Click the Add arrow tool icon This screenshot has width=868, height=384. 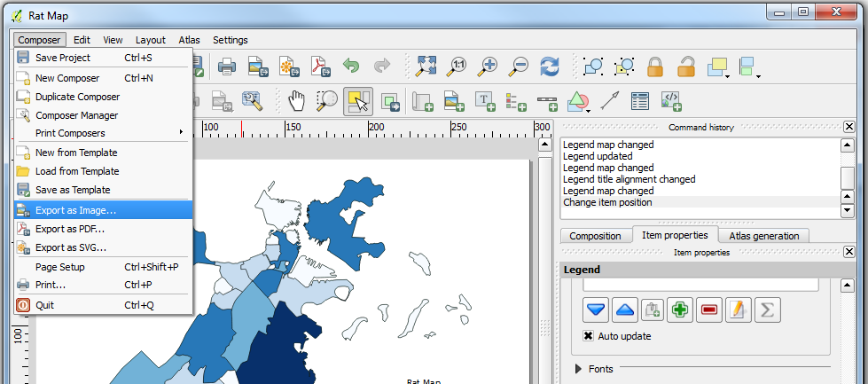tap(608, 101)
